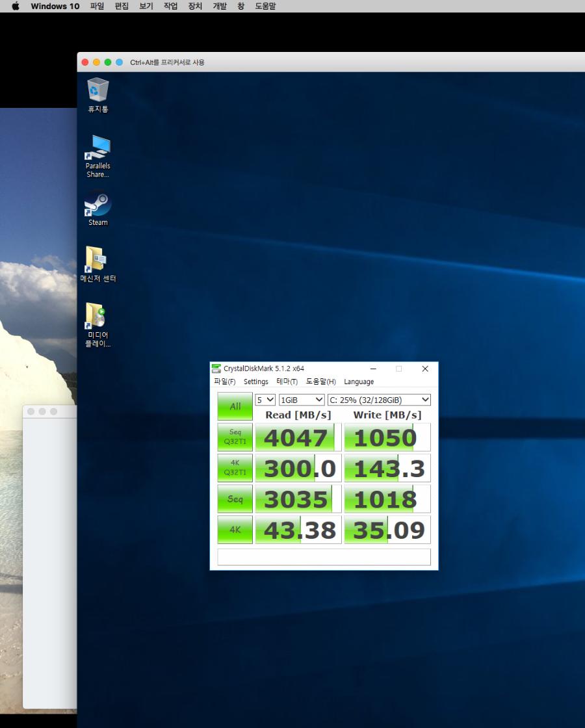Click the blue Coherence button in VM title bar

[119, 62]
